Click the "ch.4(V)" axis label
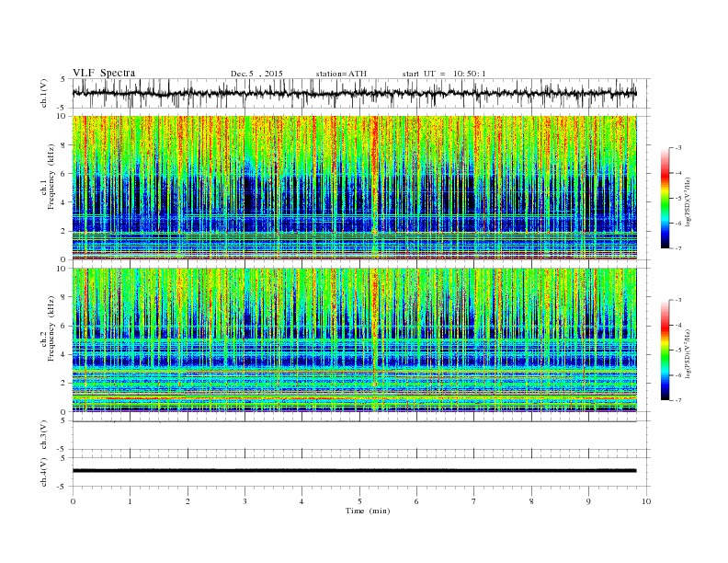The height and width of the screenshot is (563, 728). (44, 472)
